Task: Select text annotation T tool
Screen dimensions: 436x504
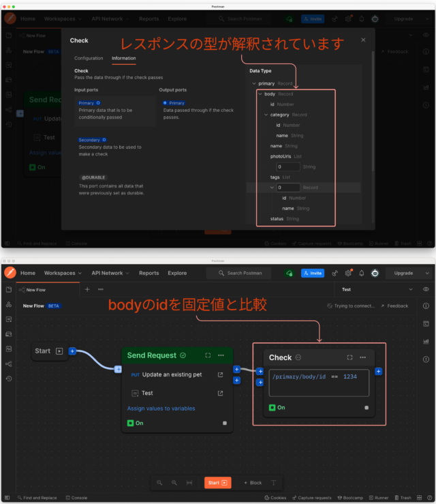Action: 274,483
